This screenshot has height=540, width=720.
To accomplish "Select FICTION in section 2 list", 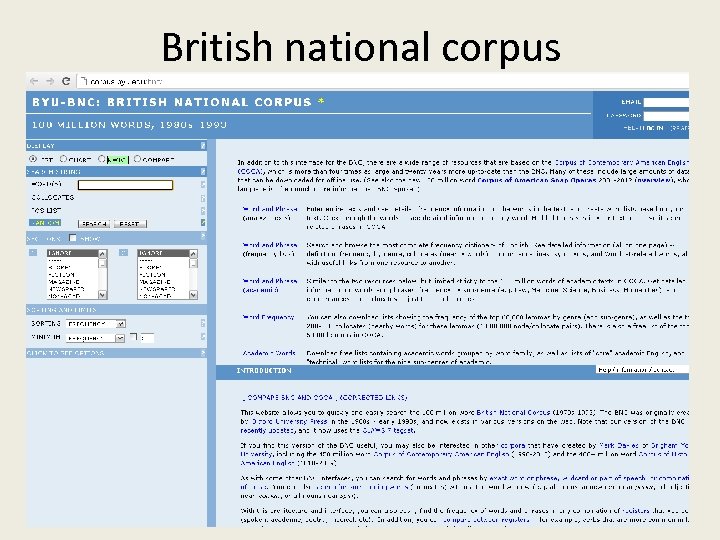I will (x=163, y=275).
